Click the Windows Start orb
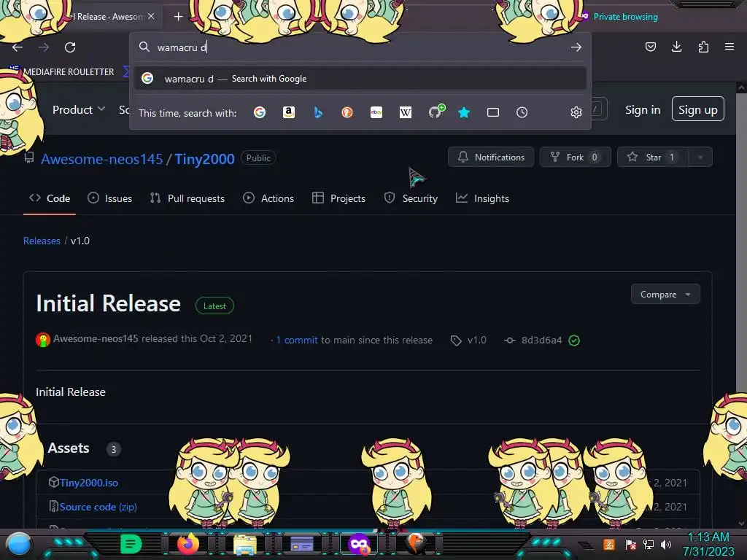Screen dimensions: 747x560 click(x=19, y=545)
